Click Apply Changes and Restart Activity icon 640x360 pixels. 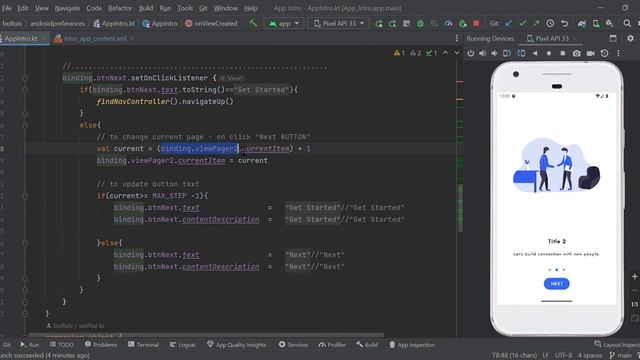click(x=393, y=24)
